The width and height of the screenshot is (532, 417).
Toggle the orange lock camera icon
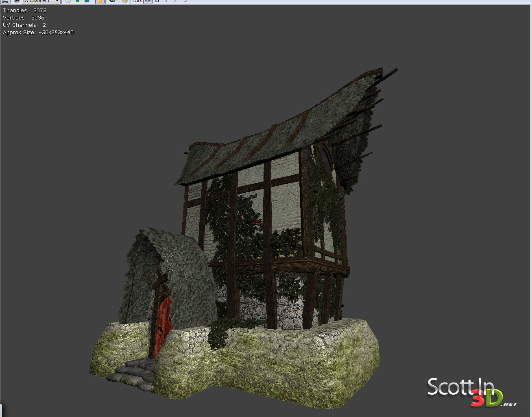tap(99, 1)
